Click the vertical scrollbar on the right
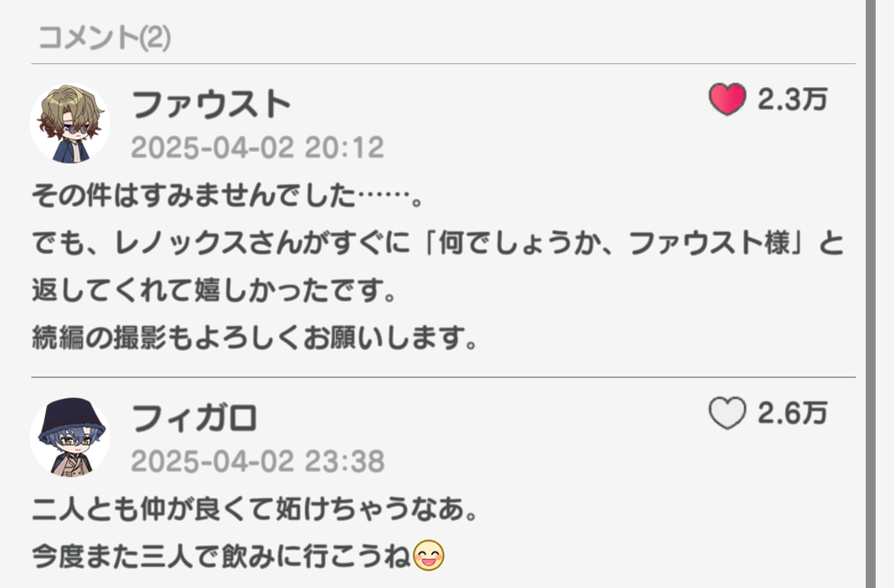 pyautogui.click(x=870, y=294)
